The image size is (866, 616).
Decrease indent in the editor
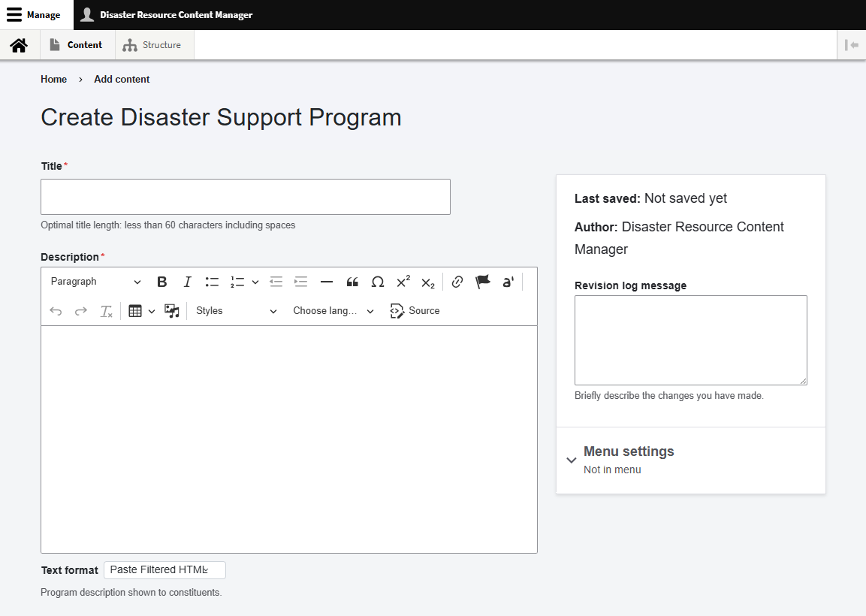point(276,282)
